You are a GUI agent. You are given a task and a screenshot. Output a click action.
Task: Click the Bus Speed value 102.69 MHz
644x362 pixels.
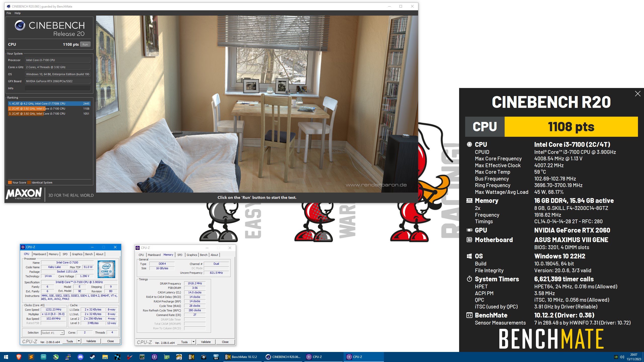click(53, 319)
